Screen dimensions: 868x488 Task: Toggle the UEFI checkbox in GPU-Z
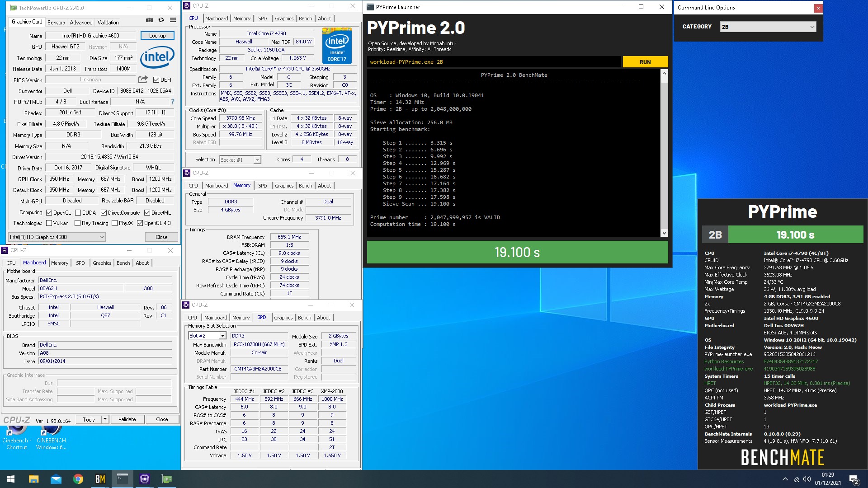point(156,80)
